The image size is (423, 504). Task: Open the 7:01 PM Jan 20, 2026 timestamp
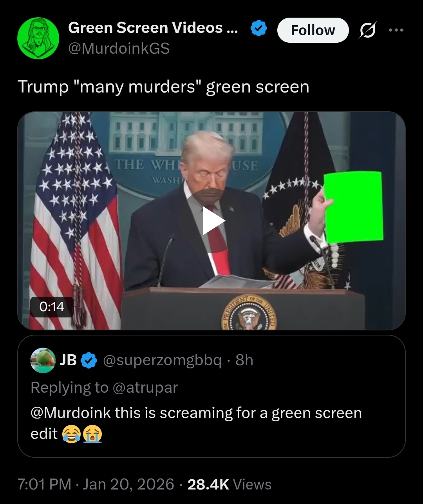pos(96,484)
